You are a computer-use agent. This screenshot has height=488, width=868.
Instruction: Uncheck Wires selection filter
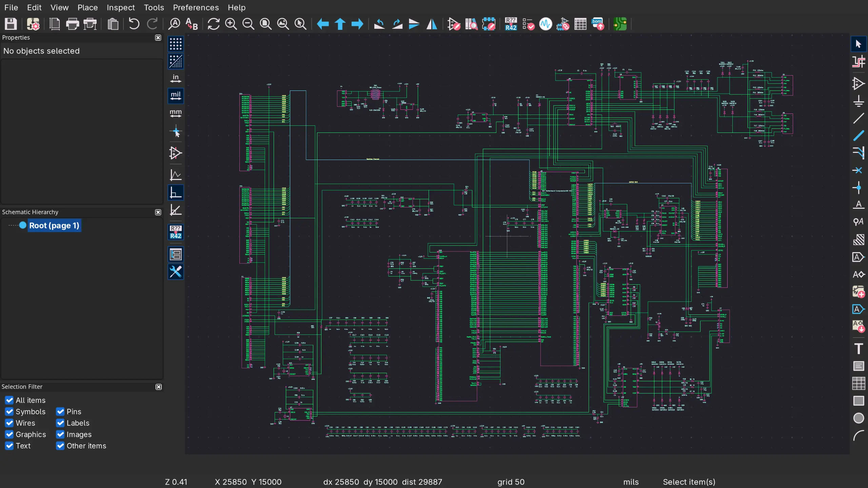(x=9, y=423)
